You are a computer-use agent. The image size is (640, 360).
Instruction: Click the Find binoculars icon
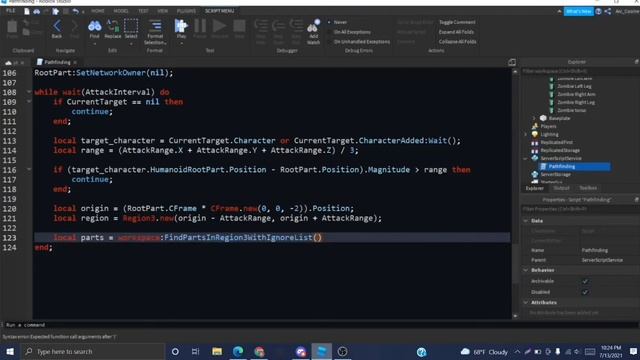pyautogui.click(x=94, y=26)
